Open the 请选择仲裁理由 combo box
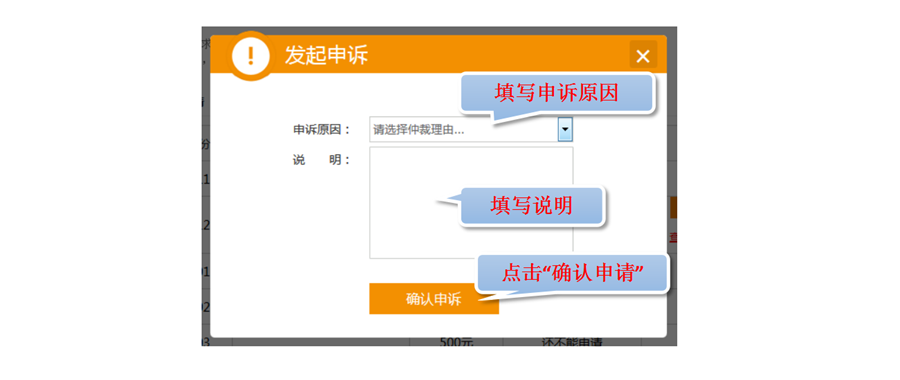The height and width of the screenshot is (380, 900). (471, 130)
